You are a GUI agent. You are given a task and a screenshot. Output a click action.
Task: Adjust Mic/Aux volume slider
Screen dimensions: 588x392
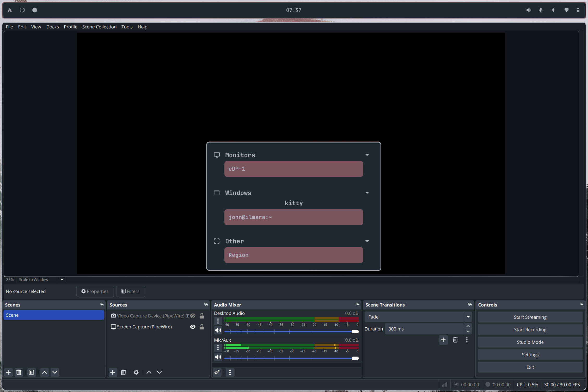pyautogui.click(x=291, y=358)
